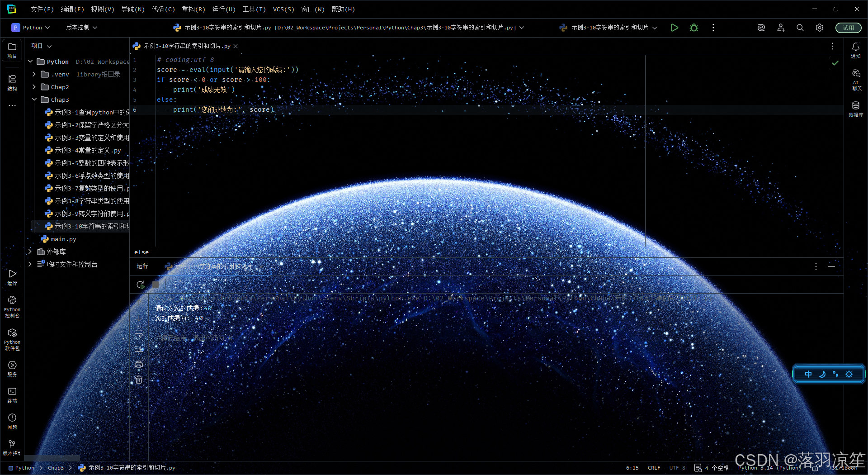
Task: Show more tool windows ellipsis in left sidebar
Action: 12,105
